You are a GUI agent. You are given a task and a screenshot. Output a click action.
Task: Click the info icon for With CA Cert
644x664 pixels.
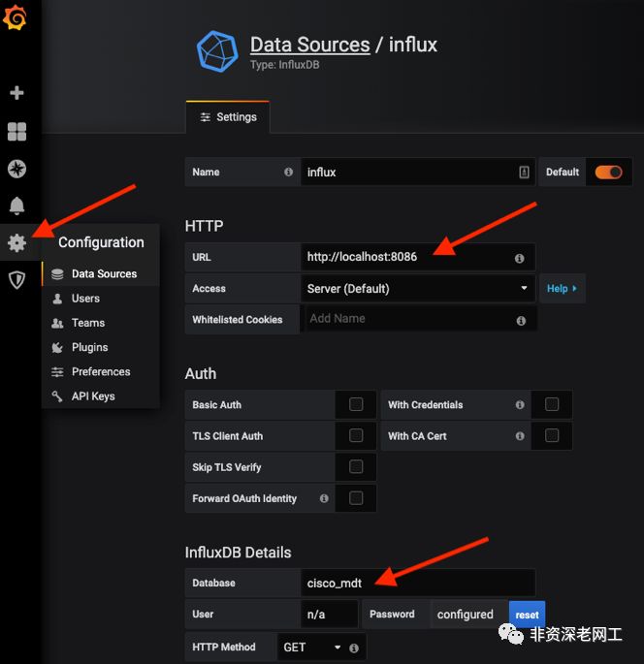(x=520, y=436)
